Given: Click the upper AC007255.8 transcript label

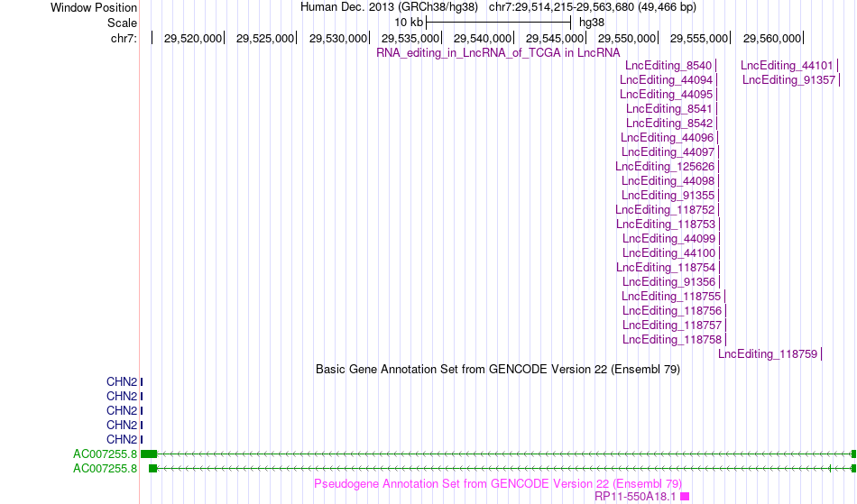Looking at the screenshot, I should point(105,454).
